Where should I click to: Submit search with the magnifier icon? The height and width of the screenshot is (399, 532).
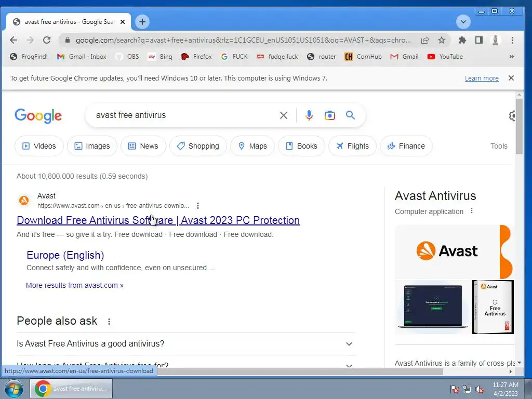point(350,115)
